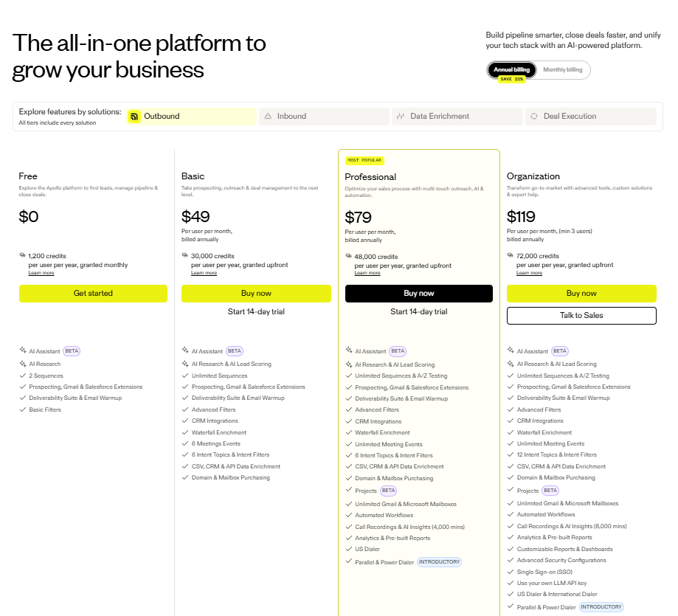Image resolution: width=678 pixels, height=616 pixels.
Task: Click the checkmark beside US Dialer & International Dialer
Action: pyautogui.click(x=510, y=594)
